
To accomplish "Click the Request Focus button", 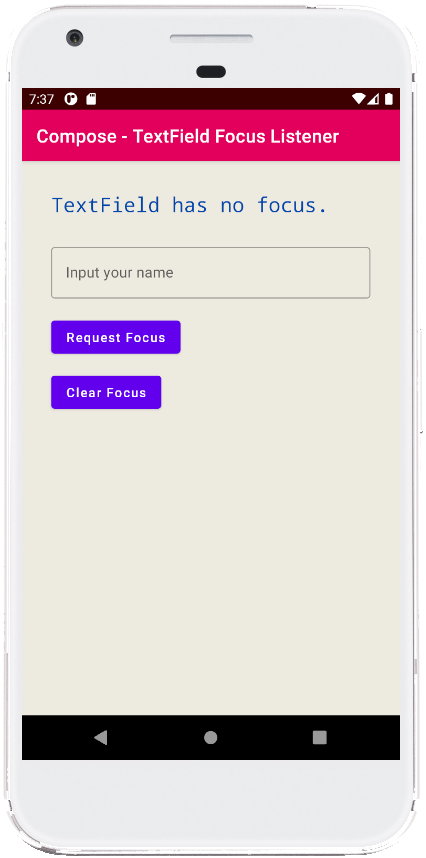I will 116,337.
